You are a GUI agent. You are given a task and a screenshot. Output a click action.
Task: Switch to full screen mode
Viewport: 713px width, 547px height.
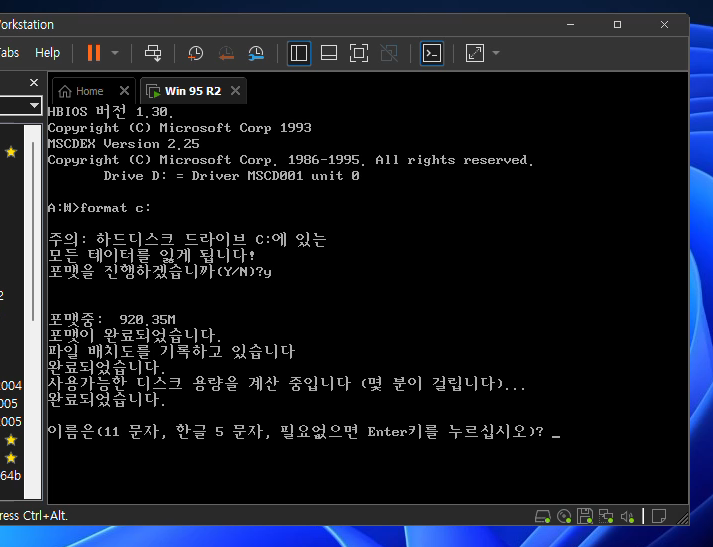tap(359, 53)
